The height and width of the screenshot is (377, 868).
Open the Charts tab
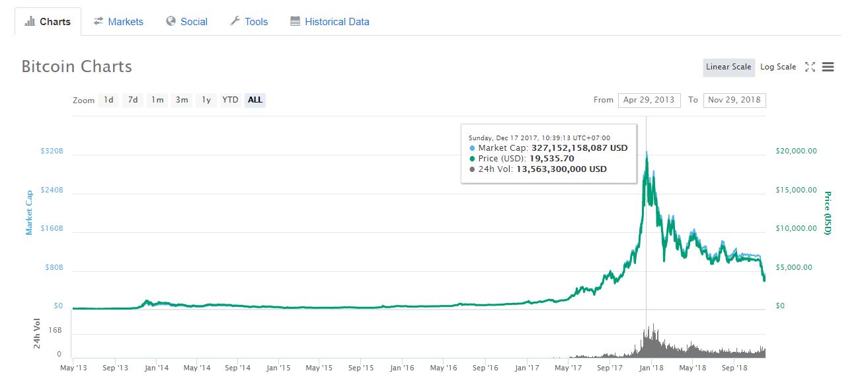tap(48, 22)
